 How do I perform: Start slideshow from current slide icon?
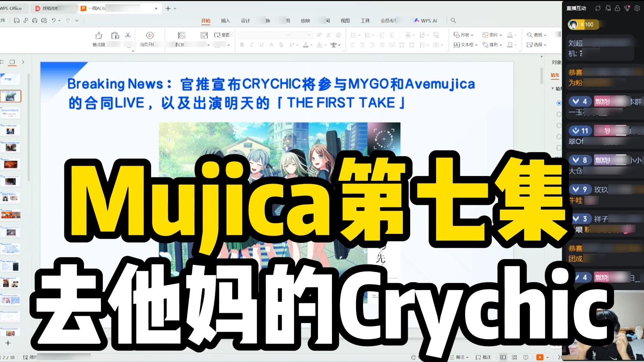pos(150,35)
